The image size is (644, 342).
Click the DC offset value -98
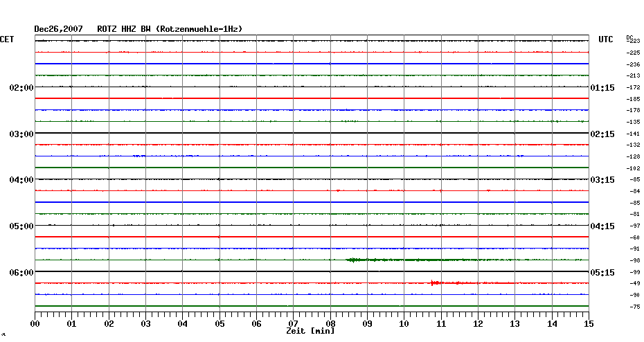tap(634, 261)
